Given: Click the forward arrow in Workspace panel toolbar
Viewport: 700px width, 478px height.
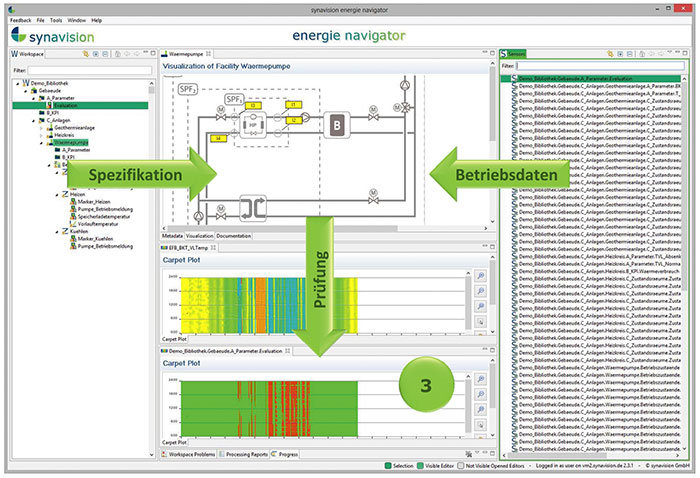Looking at the screenshot, I should click(x=137, y=54).
